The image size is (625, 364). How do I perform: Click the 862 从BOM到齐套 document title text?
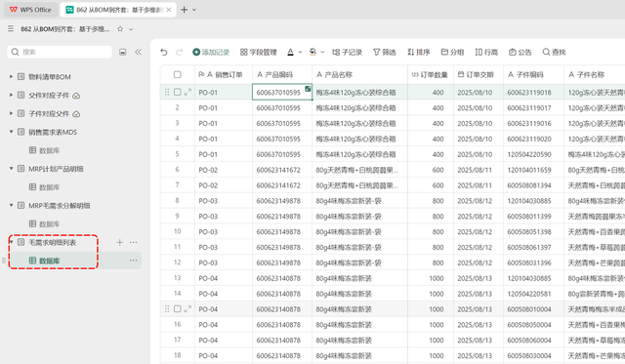point(65,29)
